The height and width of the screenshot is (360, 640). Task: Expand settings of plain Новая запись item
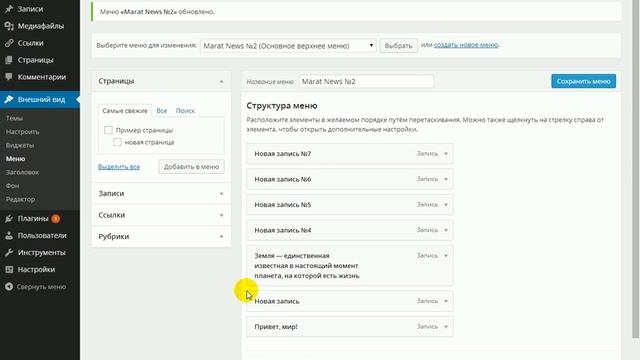click(x=446, y=301)
